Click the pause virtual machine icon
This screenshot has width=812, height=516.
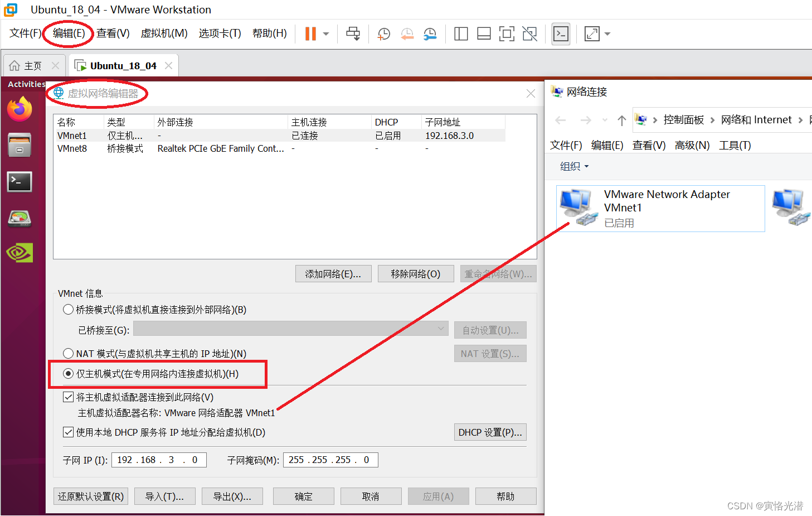pos(310,34)
